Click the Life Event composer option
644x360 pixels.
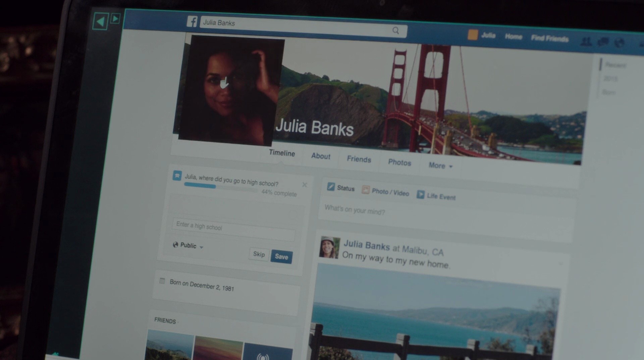(436, 195)
